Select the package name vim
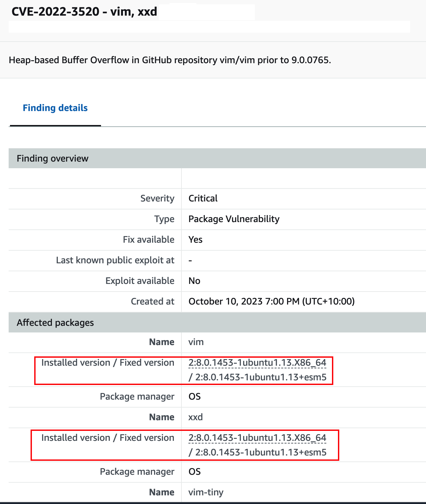This screenshot has height=504, width=426. pyautogui.click(x=196, y=342)
